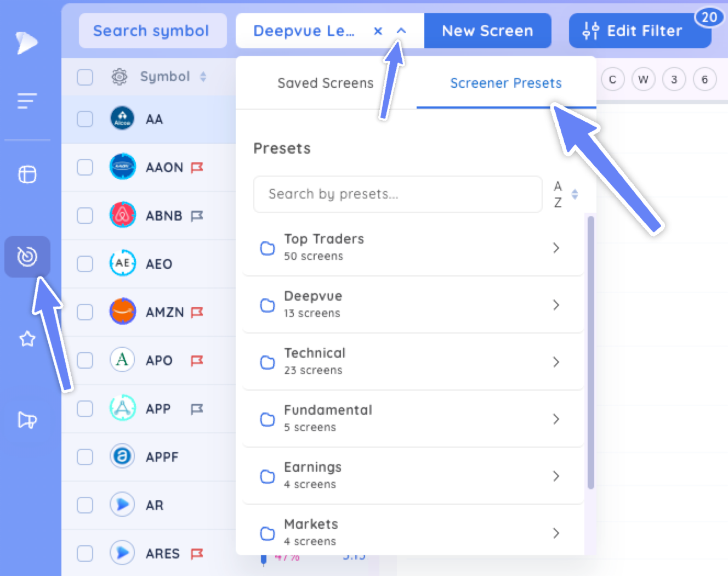The height and width of the screenshot is (576, 728).
Task: Check the AAON row checkbox
Action: pyautogui.click(x=85, y=167)
